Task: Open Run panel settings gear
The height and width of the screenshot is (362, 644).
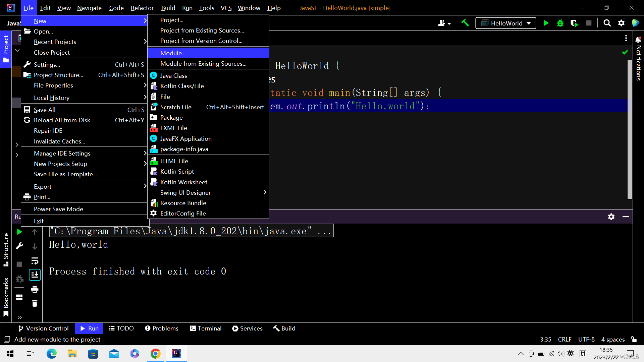Action: tap(611, 217)
